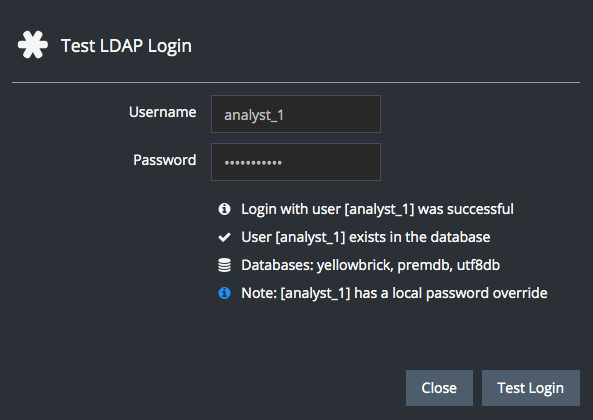Click the premdb database name
The image size is (593, 420).
pos(425,265)
